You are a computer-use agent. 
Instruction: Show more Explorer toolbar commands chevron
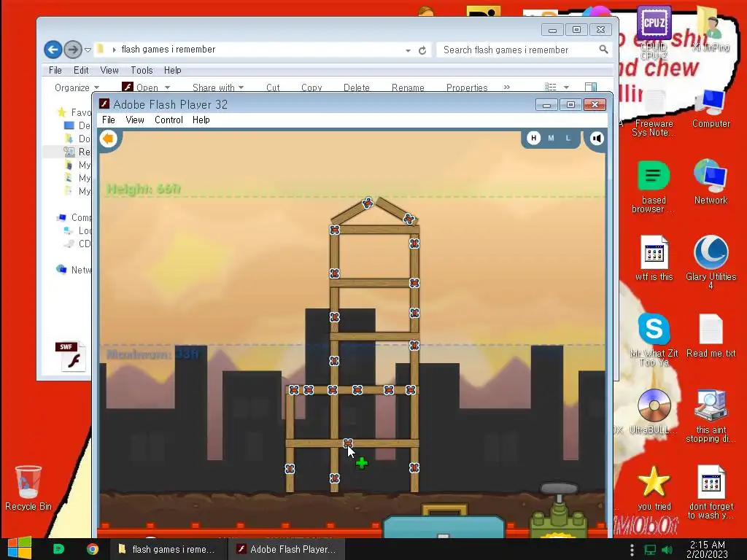(507, 87)
